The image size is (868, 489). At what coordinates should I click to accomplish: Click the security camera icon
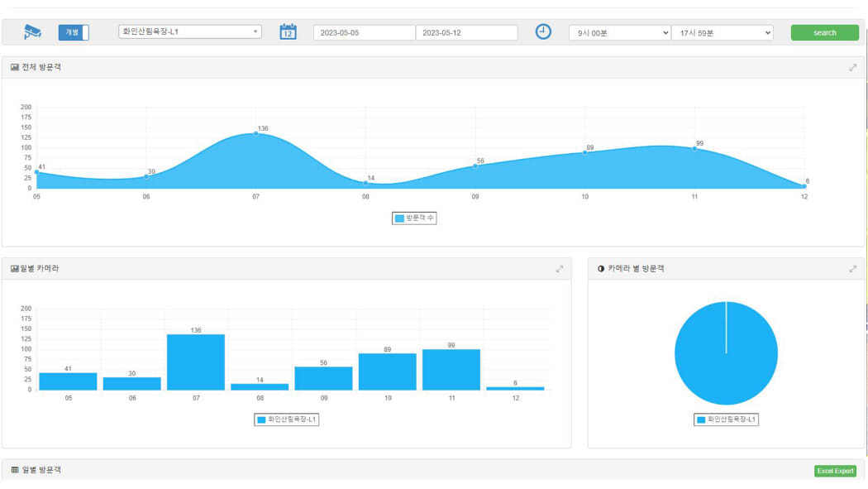click(32, 32)
